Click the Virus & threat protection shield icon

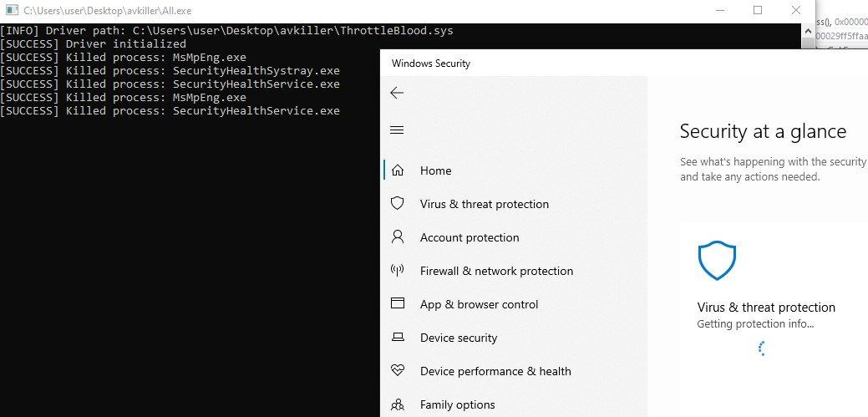tap(398, 204)
